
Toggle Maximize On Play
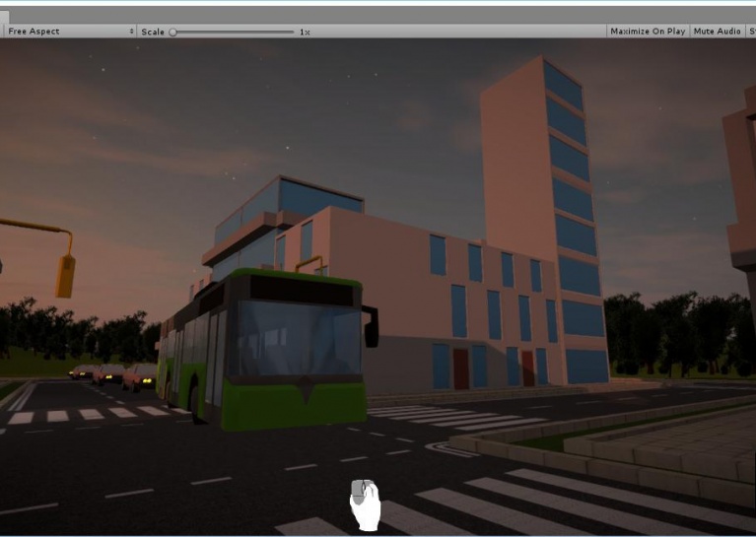(x=648, y=32)
